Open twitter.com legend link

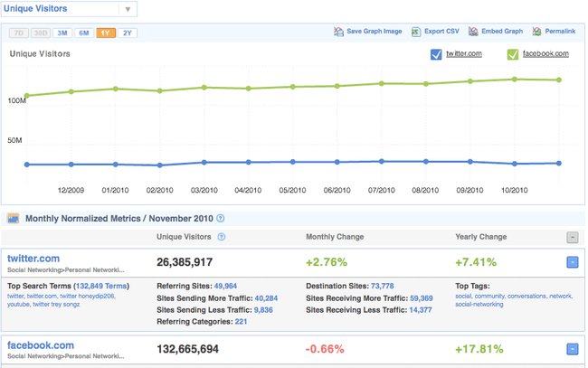coord(464,53)
